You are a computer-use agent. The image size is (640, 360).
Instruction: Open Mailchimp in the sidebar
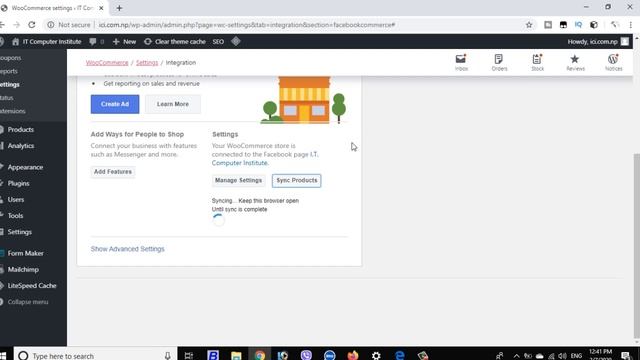click(x=23, y=269)
